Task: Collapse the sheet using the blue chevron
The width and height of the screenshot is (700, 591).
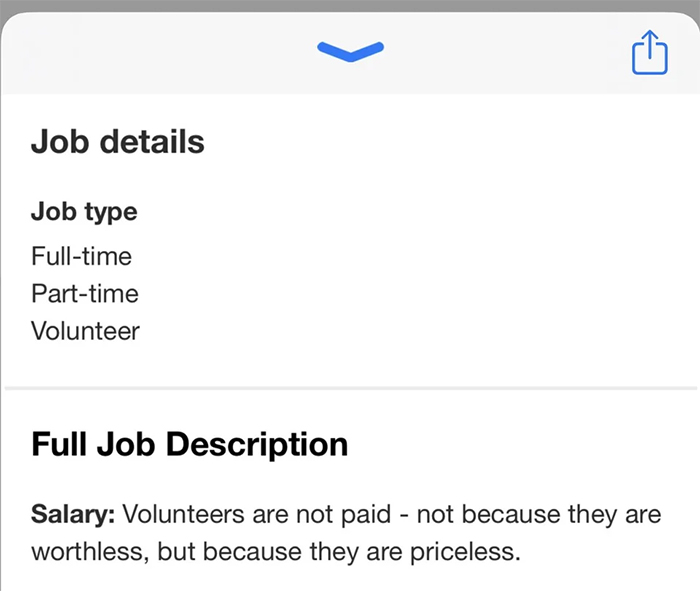Action: pos(350,50)
